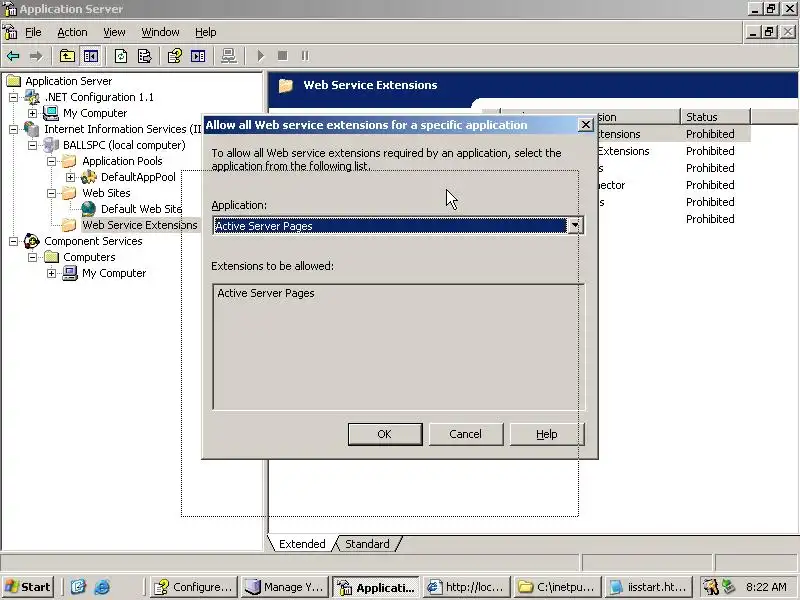Open the File menu
Viewport: 800px width, 600px height.
33,32
